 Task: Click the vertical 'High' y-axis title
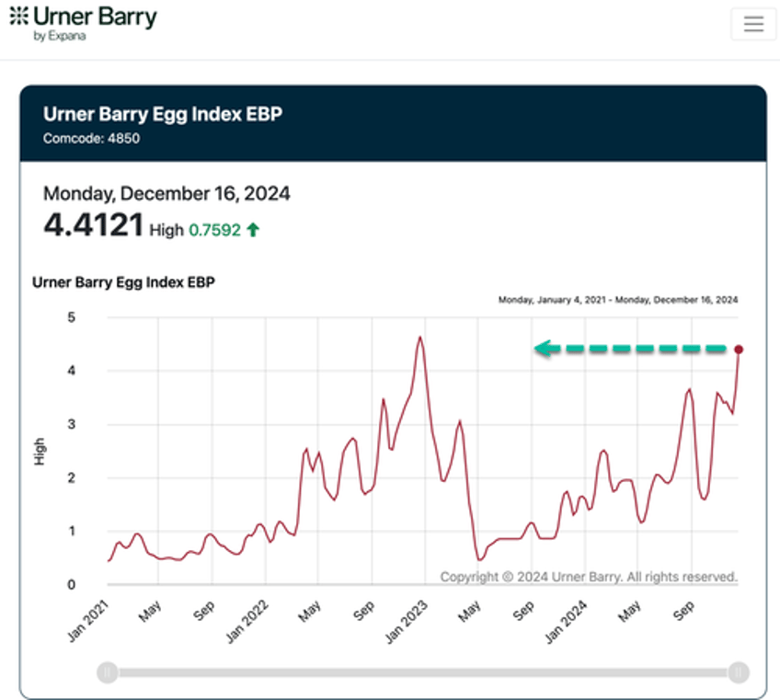pos(40,452)
